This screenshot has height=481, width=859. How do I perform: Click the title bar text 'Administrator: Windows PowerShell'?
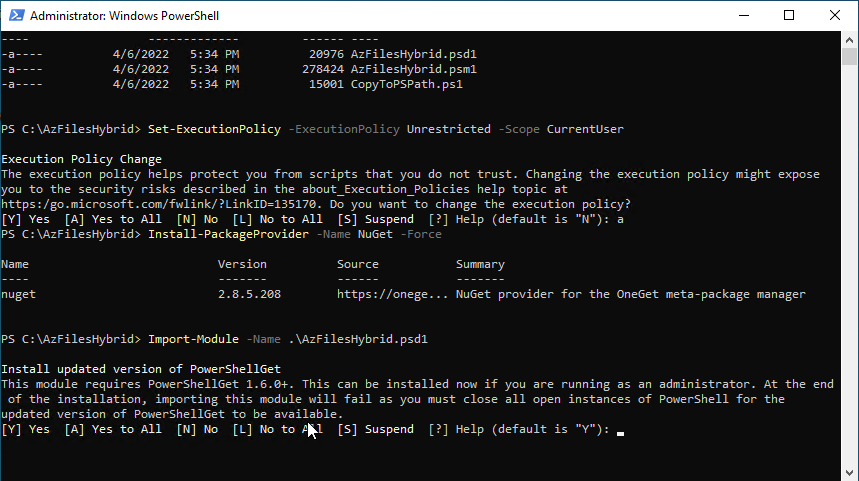pyautogui.click(x=124, y=16)
